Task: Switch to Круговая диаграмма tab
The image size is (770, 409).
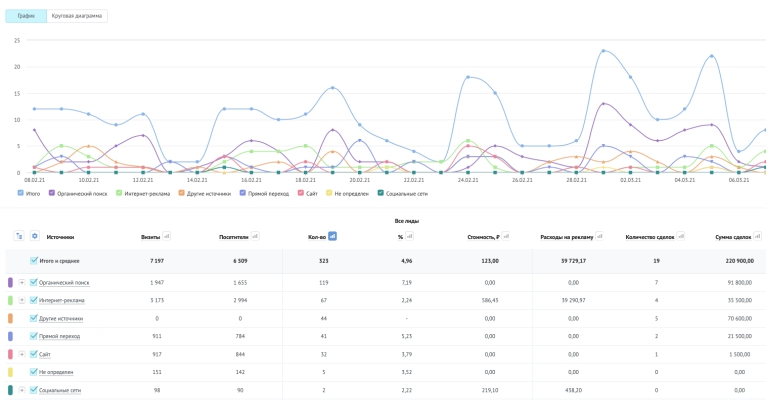Action: (x=77, y=16)
